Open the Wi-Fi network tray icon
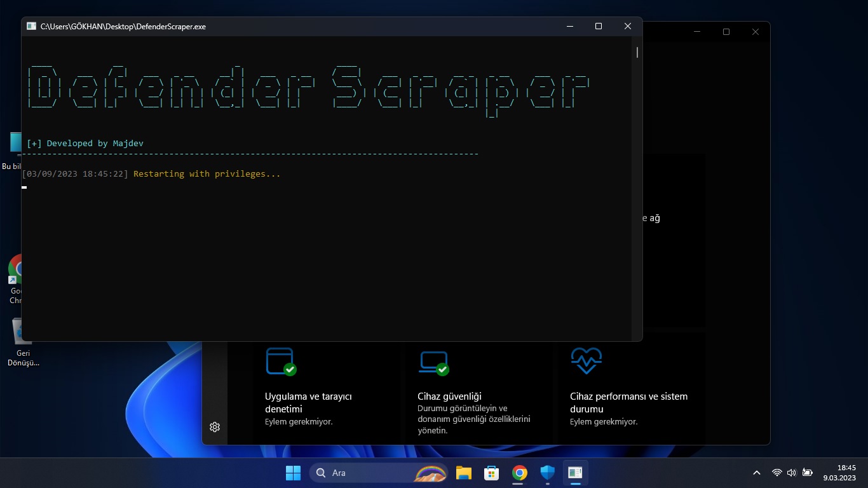The height and width of the screenshot is (488, 868). click(776, 473)
